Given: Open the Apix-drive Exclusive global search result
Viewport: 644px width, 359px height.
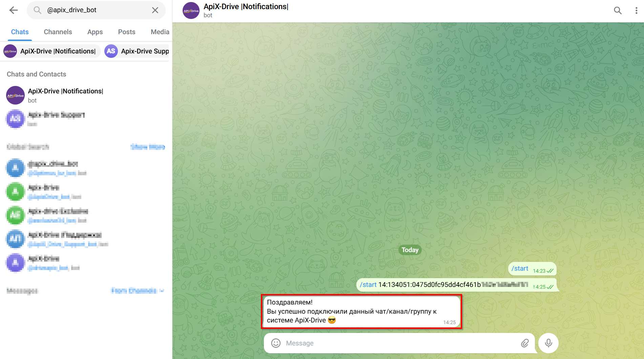Looking at the screenshot, I should [86, 216].
